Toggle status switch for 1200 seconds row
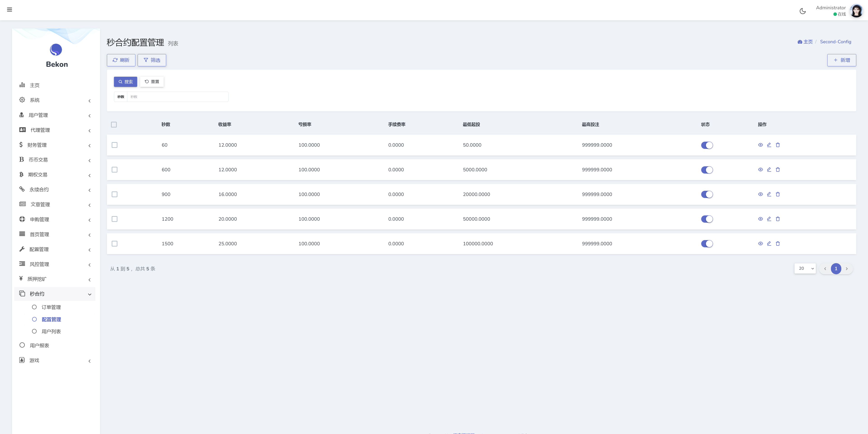The width and height of the screenshot is (868, 434). 707,219
